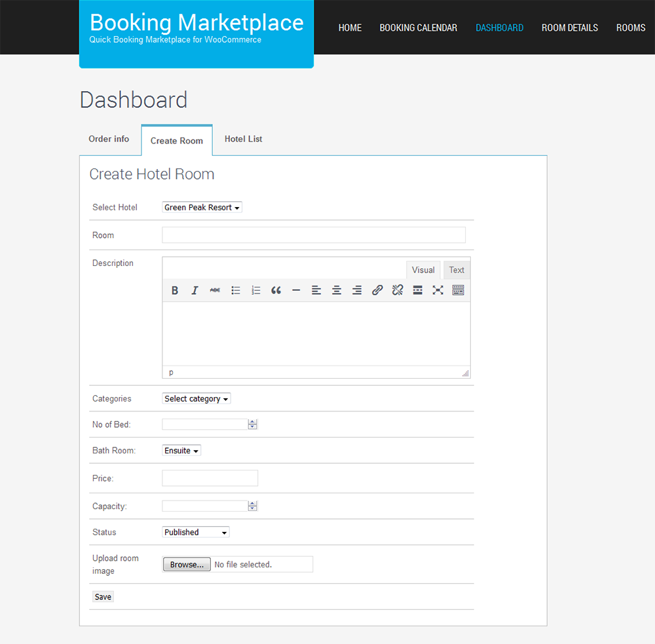Insert a bulleted list in description
The height and width of the screenshot is (644, 655).
pos(236,290)
